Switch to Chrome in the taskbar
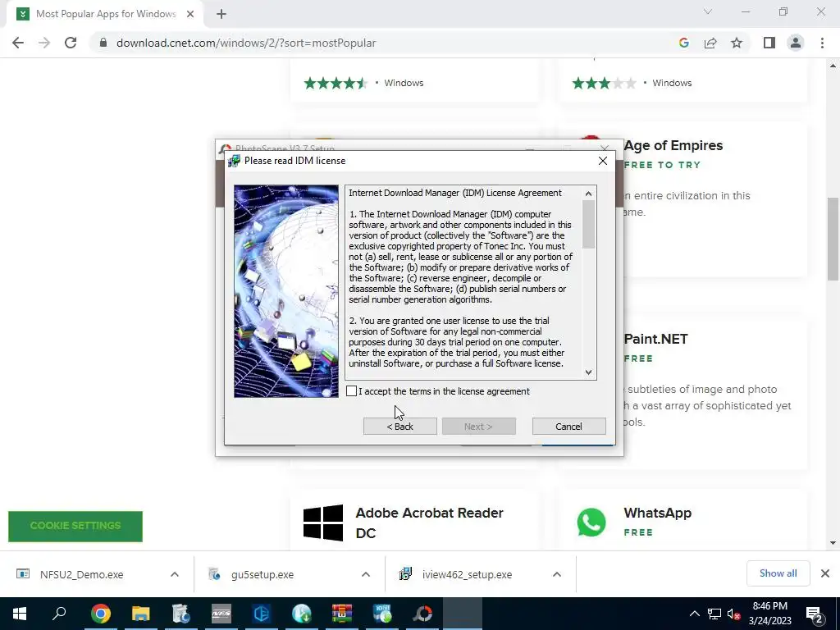840x630 pixels. pos(101,614)
